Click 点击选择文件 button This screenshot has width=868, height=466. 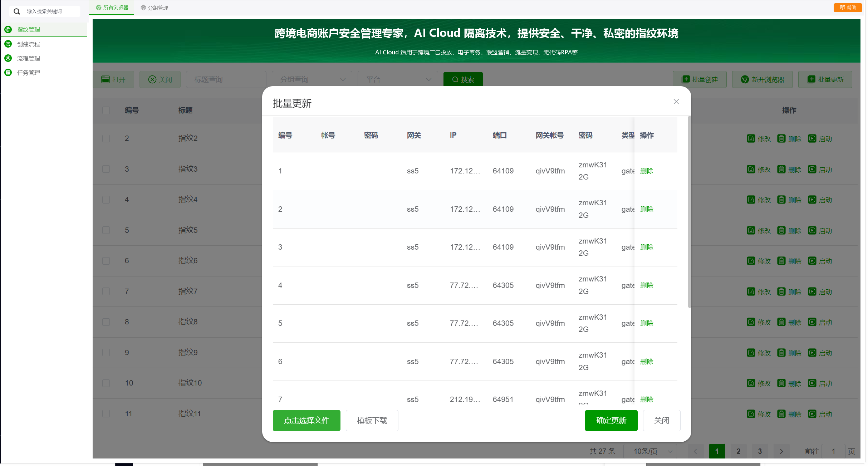pyautogui.click(x=307, y=420)
